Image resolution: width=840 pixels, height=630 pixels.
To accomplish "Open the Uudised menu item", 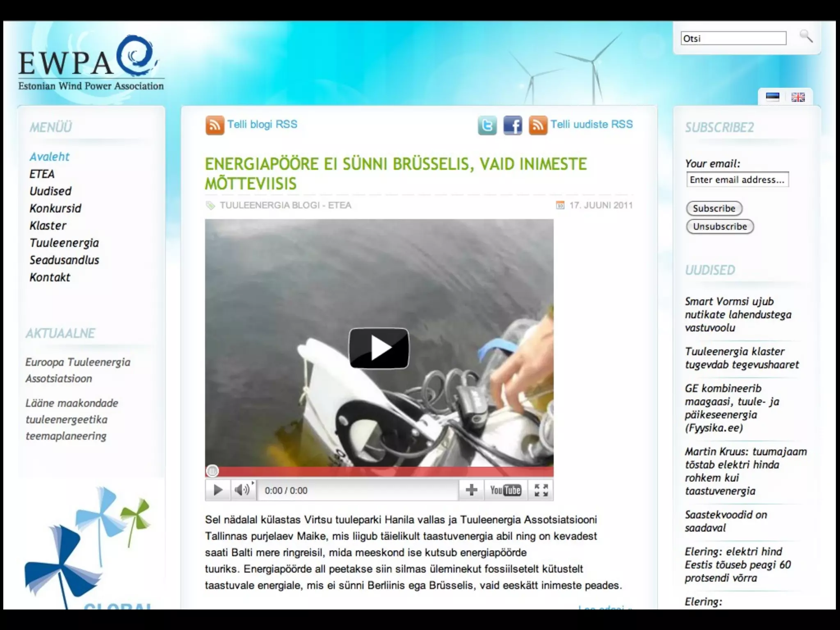I will (x=50, y=191).
